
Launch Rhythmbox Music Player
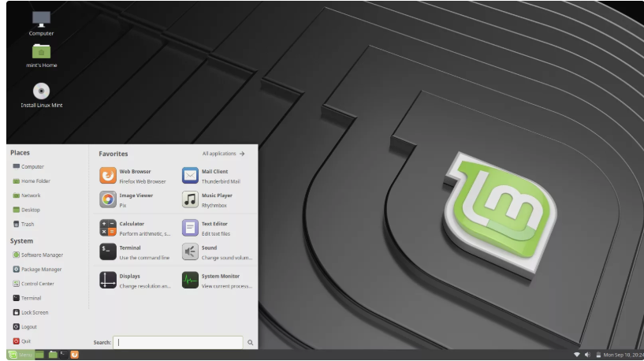(x=207, y=200)
